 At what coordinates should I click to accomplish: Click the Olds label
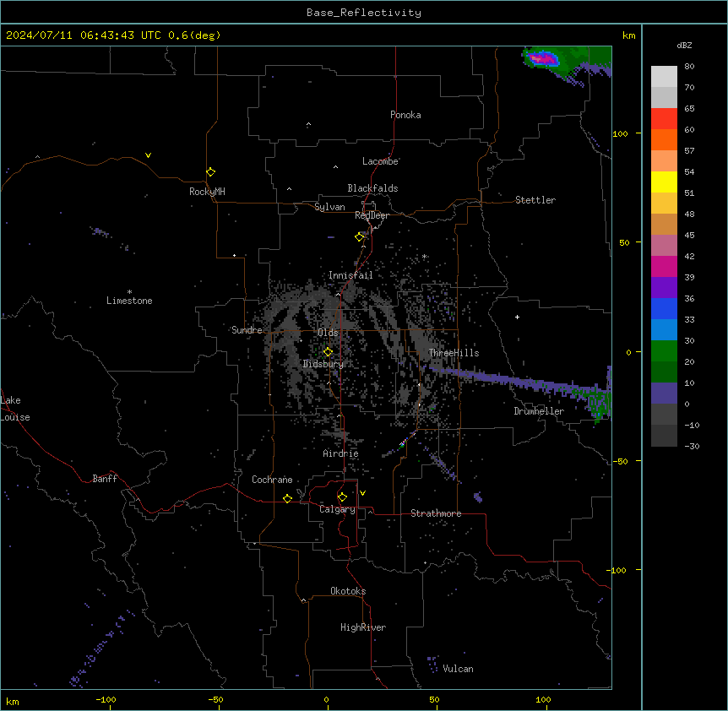pos(328,333)
